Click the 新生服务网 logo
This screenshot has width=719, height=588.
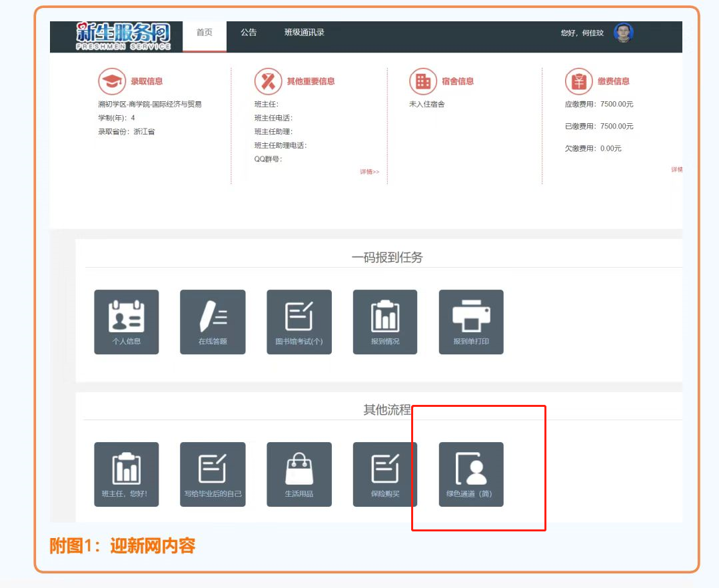(123, 36)
